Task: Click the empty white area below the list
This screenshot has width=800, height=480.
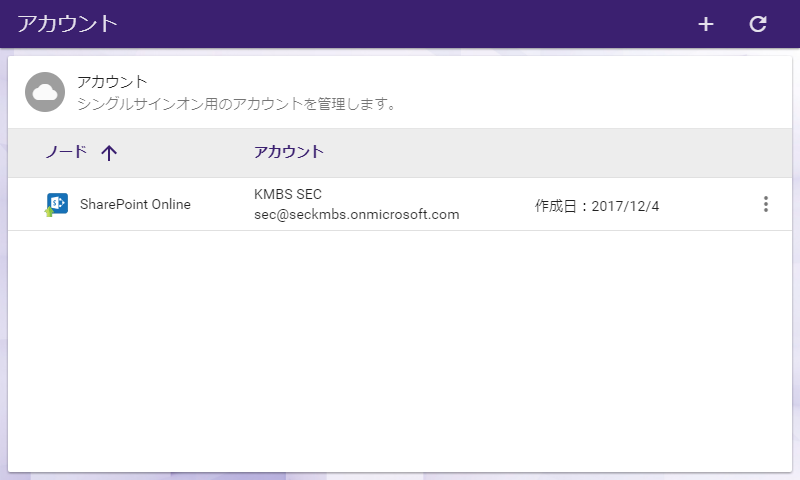Action: [x=400, y=350]
